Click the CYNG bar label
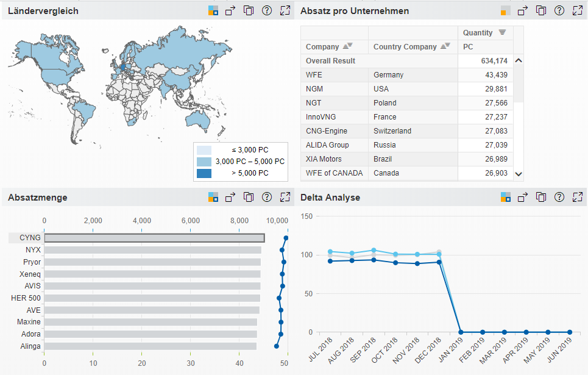This screenshot has height=375, width=588. 30,238
